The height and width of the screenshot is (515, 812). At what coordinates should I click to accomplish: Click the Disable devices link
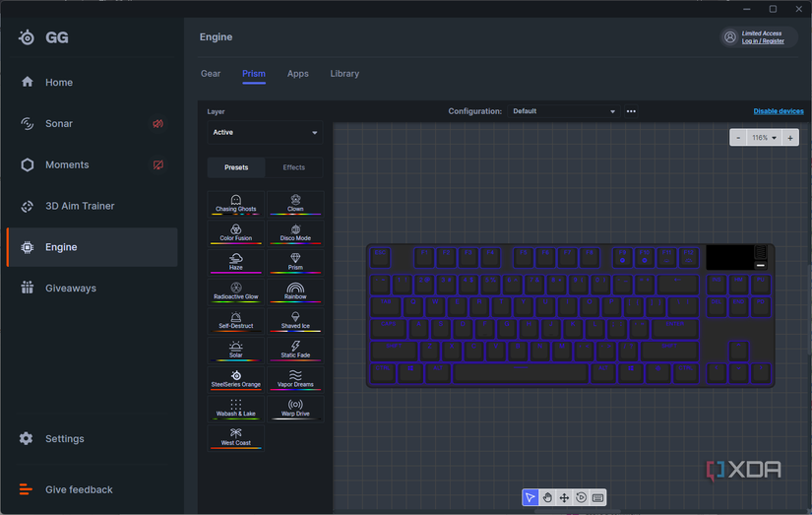point(778,111)
